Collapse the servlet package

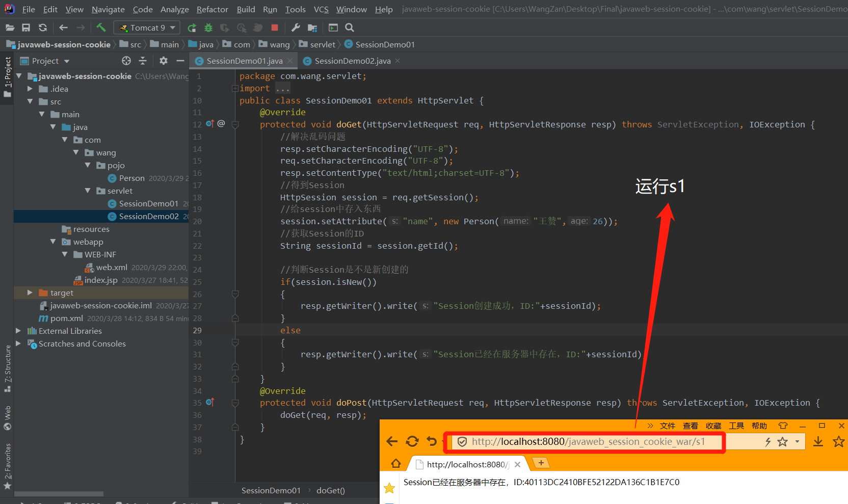87,191
